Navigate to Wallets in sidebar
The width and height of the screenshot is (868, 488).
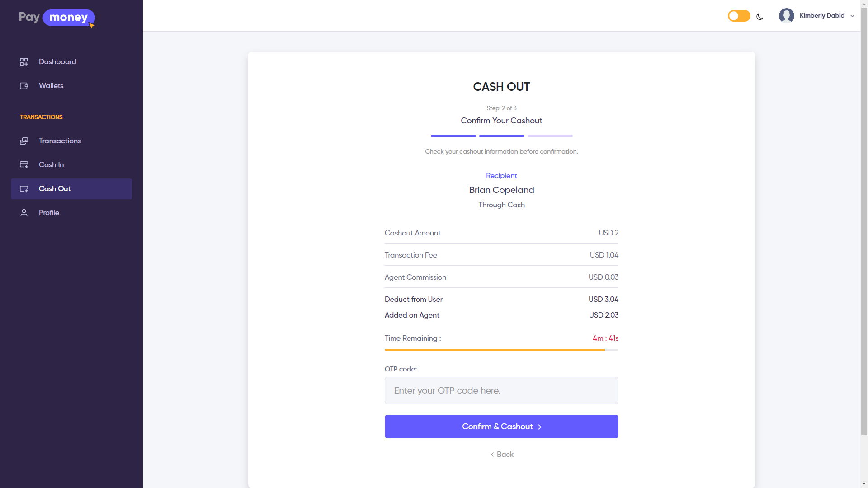[51, 85]
